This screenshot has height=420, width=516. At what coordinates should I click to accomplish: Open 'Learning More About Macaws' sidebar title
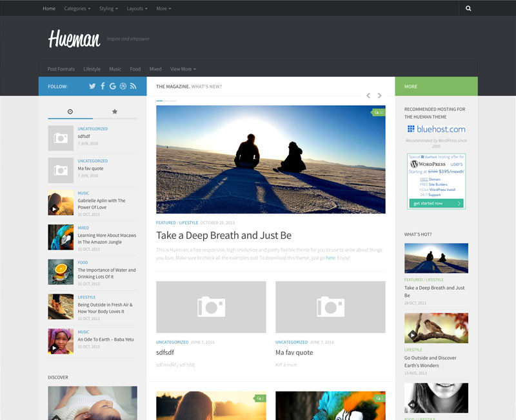click(107, 239)
